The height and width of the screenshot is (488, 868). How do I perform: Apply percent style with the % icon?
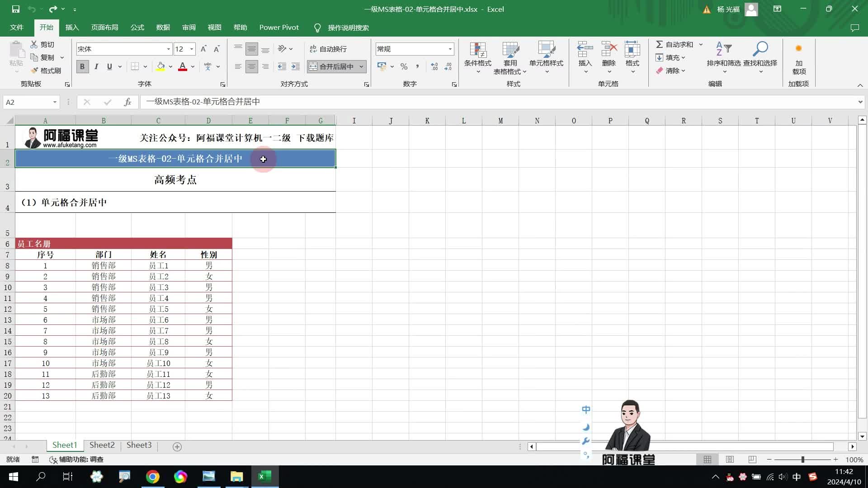[404, 66]
